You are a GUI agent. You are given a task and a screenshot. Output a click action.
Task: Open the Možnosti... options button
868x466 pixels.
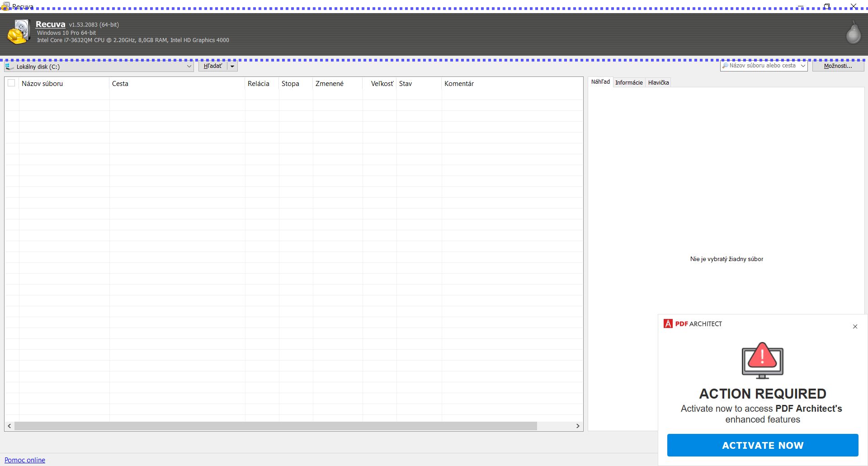pyautogui.click(x=838, y=66)
